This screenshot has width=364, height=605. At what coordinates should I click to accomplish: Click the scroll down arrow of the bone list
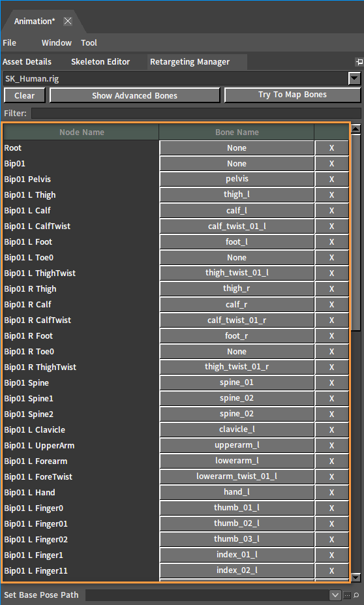pyautogui.click(x=356, y=577)
